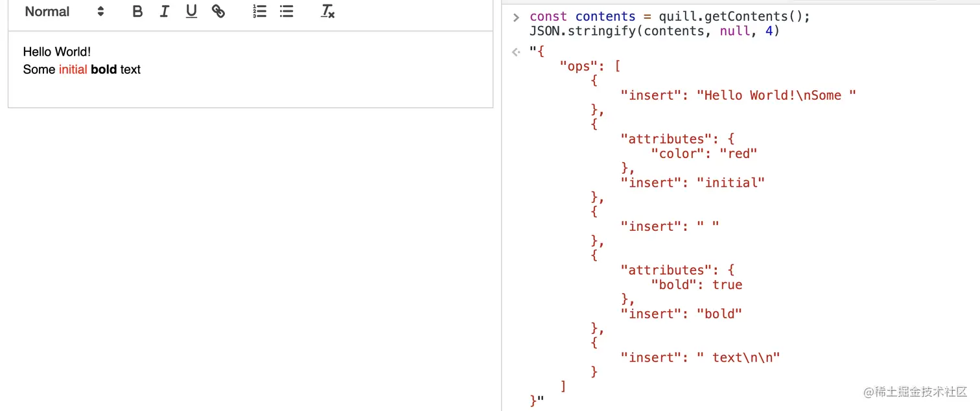This screenshot has height=411, width=980.
Task: Click the red word "initial" in the editor
Action: tap(73, 69)
